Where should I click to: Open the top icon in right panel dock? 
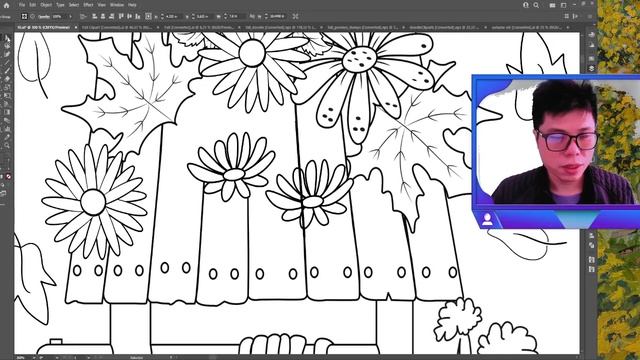591,35
